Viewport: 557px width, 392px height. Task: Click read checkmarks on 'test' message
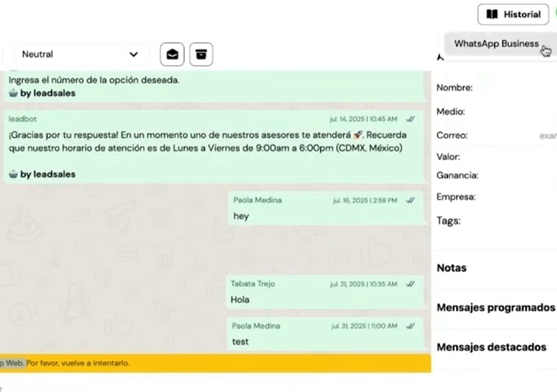tap(410, 326)
